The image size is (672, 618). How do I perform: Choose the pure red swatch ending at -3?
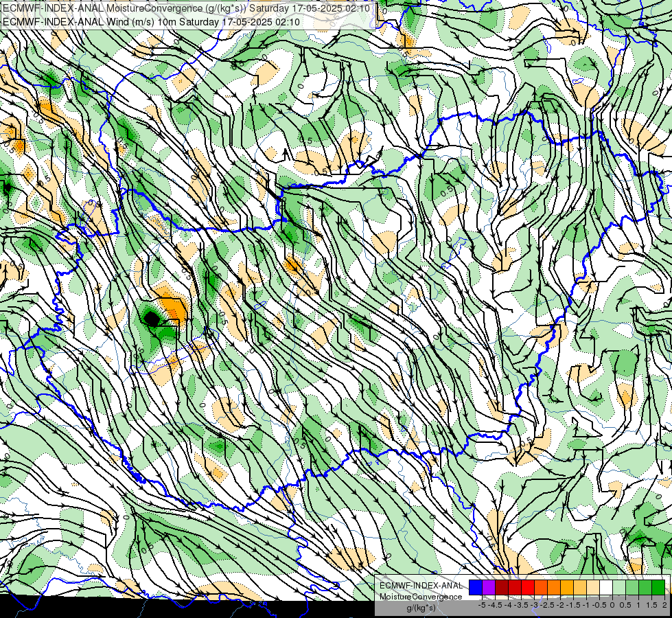pos(528,587)
